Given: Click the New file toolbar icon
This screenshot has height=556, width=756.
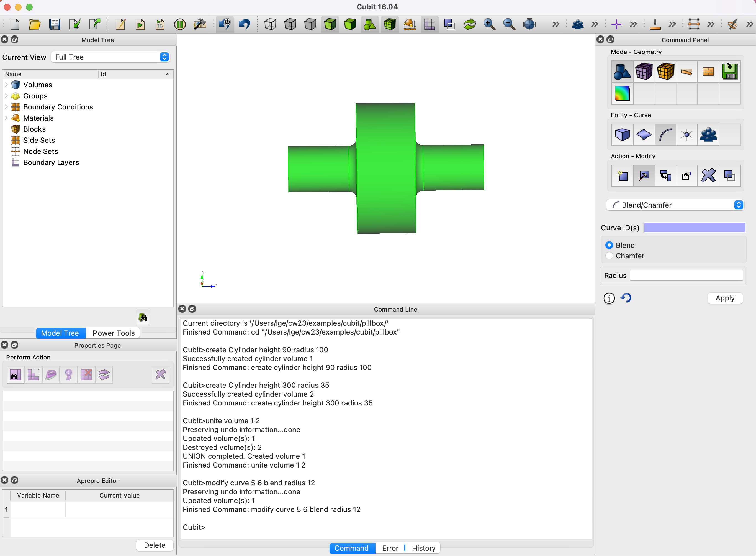Looking at the screenshot, I should 15,24.
